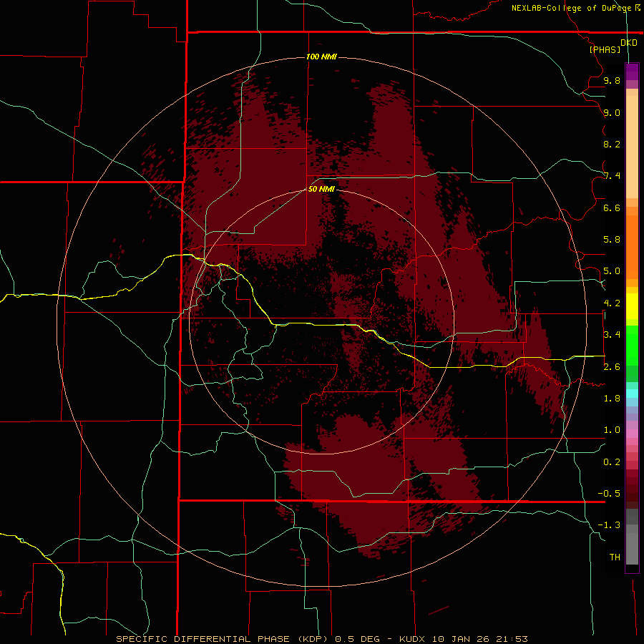Click the 8.2 legend value
Image resolution: width=644 pixels, height=644 pixels.
[612, 144]
